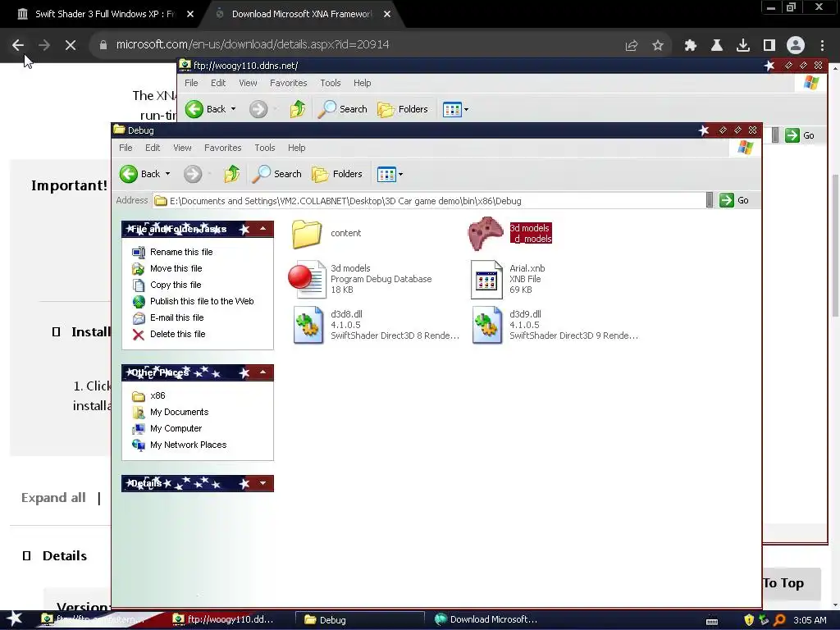Stop loading the page in browser
The width and height of the screenshot is (840, 630).
(x=71, y=45)
